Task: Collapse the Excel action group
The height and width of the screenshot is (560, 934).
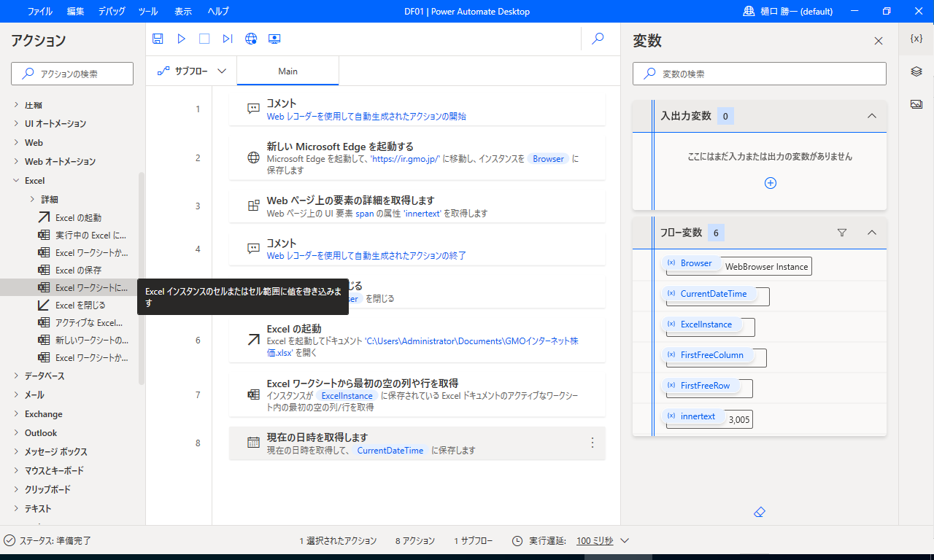Action: (16, 181)
